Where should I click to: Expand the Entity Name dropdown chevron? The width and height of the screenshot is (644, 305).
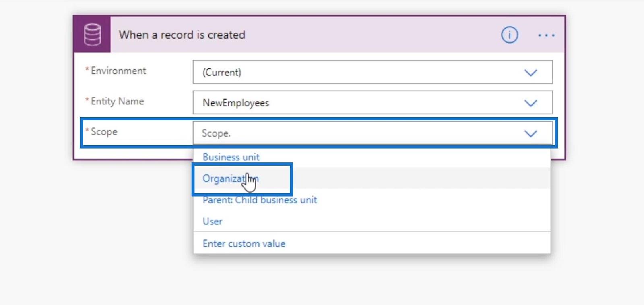pos(530,103)
